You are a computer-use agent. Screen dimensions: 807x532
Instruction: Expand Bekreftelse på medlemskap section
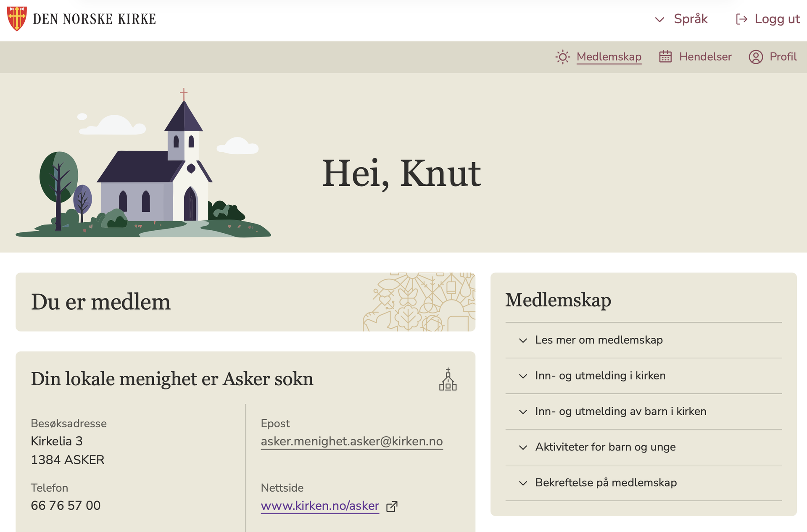point(605,483)
